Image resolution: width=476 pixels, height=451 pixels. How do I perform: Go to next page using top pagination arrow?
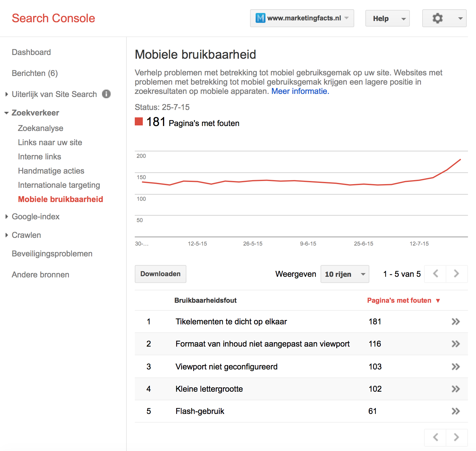pos(457,274)
